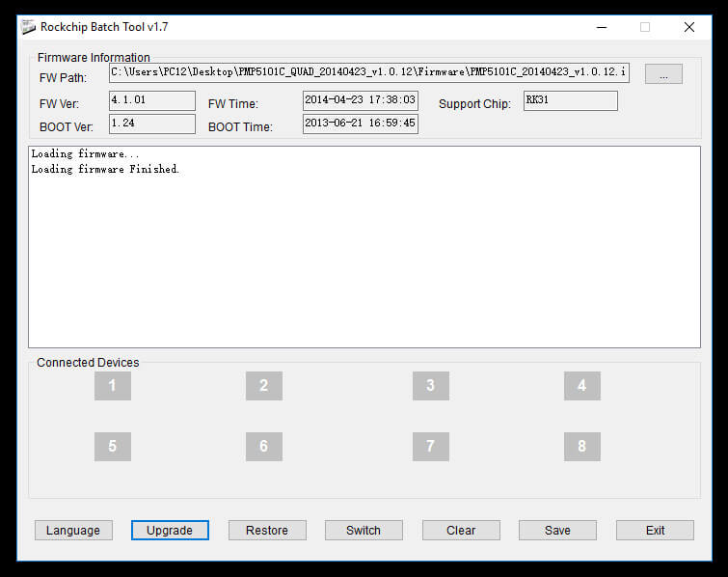Select connected device slot 4
This screenshot has height=577, width=728.
click(x=582, y=386)
